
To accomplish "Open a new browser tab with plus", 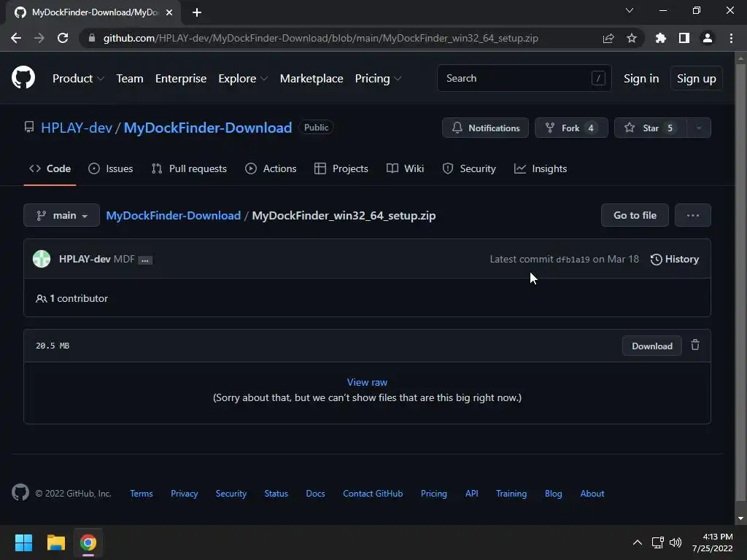I will point(197,12).
